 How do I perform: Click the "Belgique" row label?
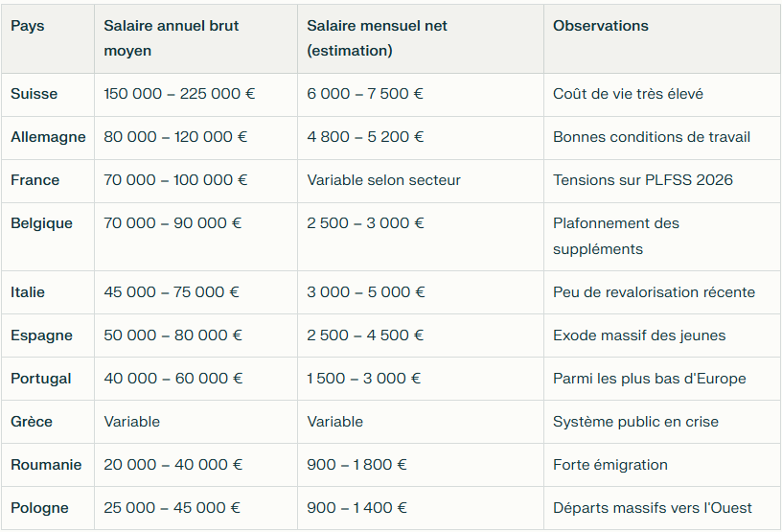coord(41,223)
